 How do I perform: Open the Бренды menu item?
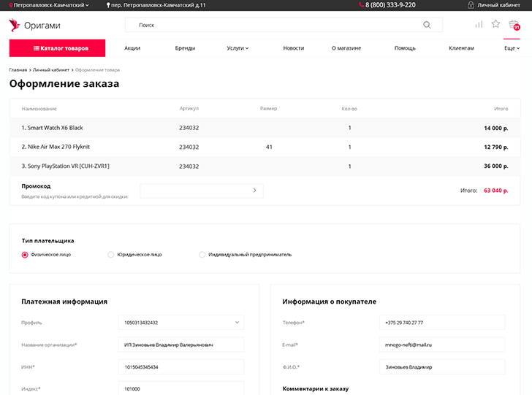(x=185, y=48)
